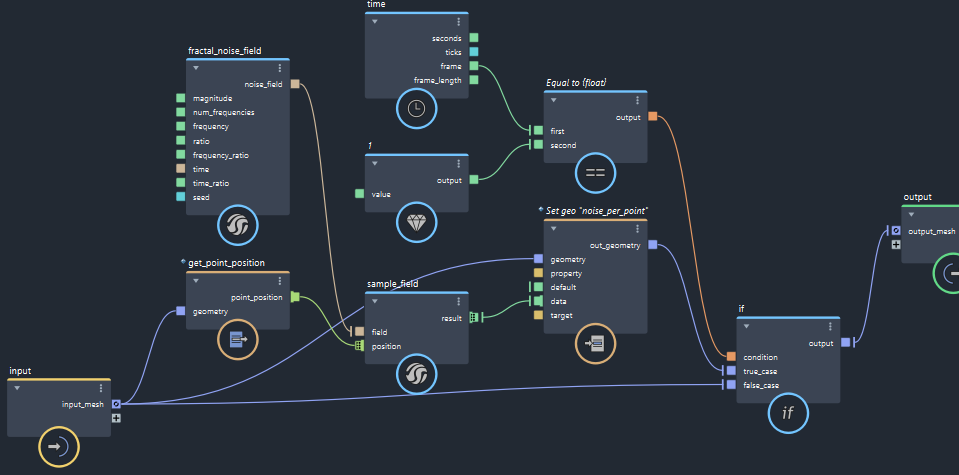
Task: Open the get_point_position node options menu
Action: [280, 281]
